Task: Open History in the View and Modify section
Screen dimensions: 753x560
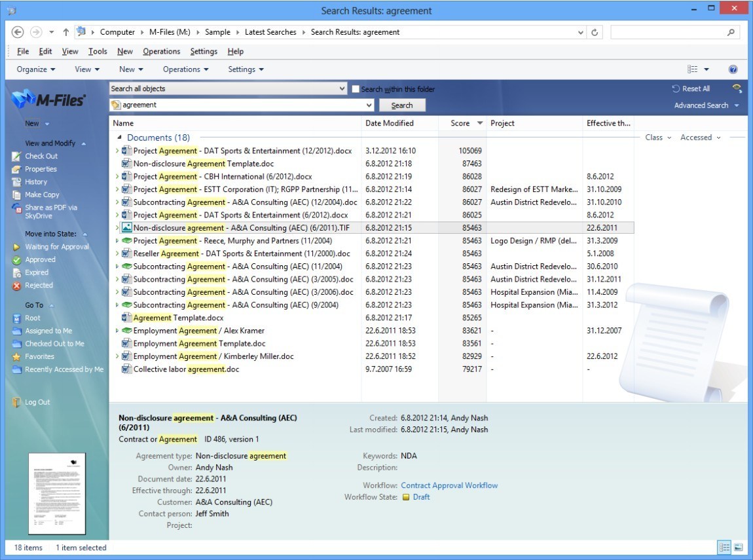Action: 36,182
